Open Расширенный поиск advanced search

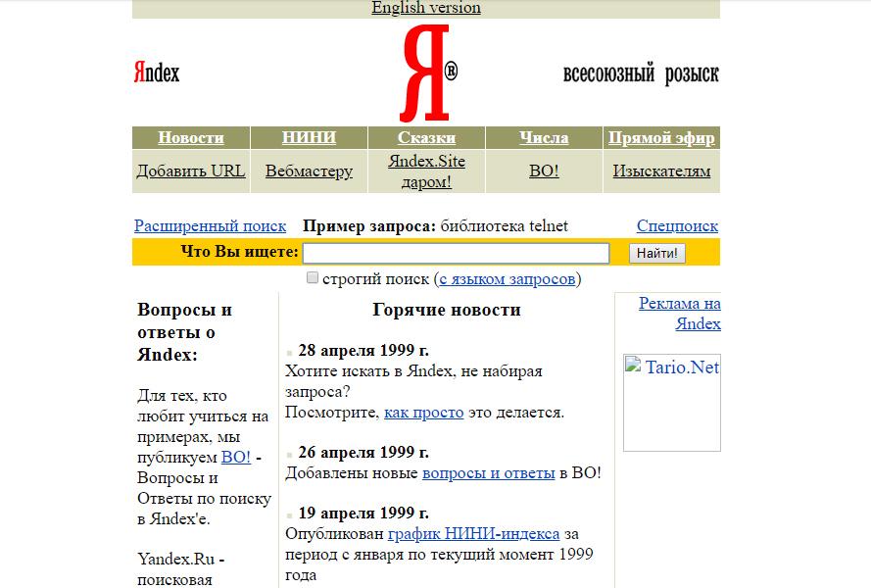[210, 226]
